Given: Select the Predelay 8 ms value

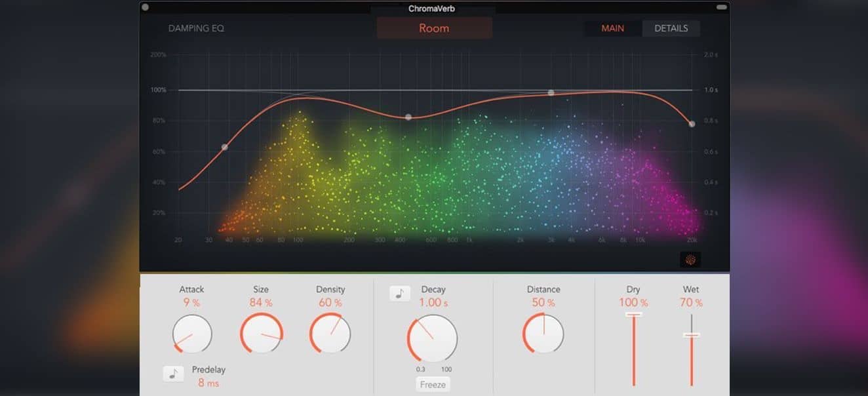Looking at the screenshot, I should click(209, 383).
